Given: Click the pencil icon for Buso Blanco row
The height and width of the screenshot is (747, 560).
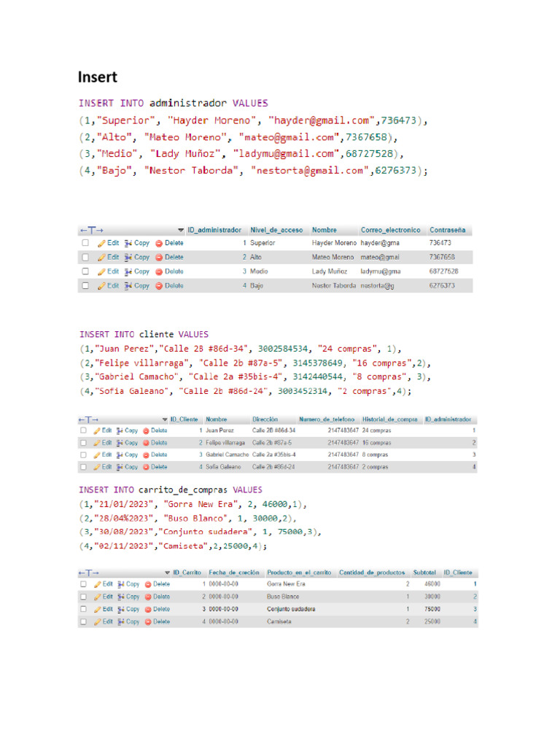Looking at the screenshot, I should (97, 597).
